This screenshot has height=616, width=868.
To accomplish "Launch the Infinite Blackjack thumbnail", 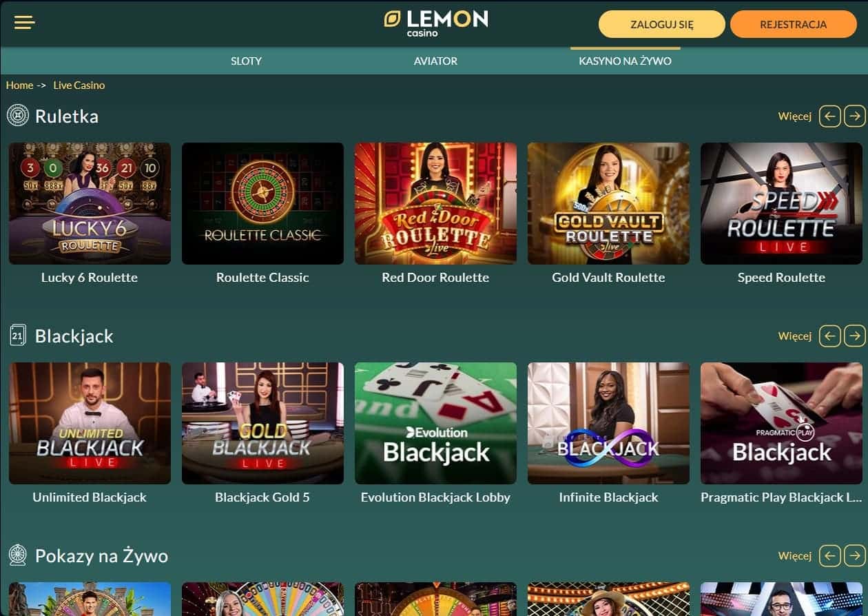I will tap(608, 423).
